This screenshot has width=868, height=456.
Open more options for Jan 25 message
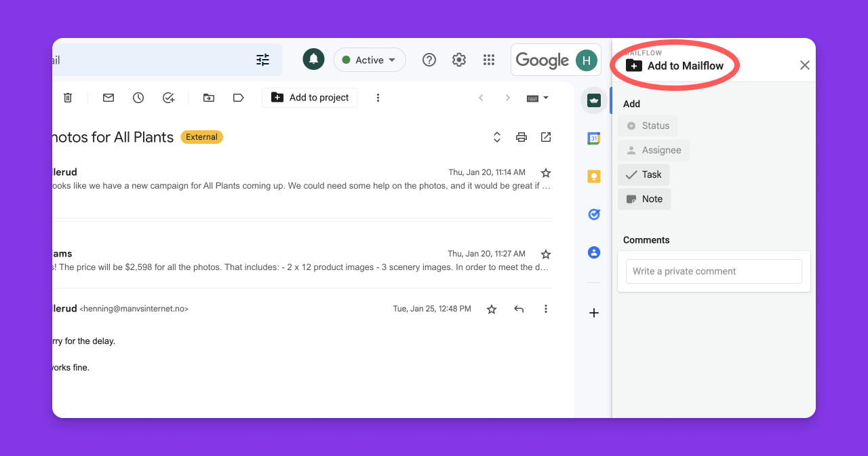click(x=546, y=309)
